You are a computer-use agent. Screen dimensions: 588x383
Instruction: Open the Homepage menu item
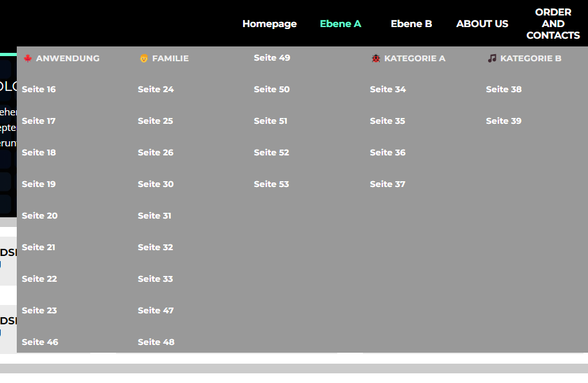(269, 24)
